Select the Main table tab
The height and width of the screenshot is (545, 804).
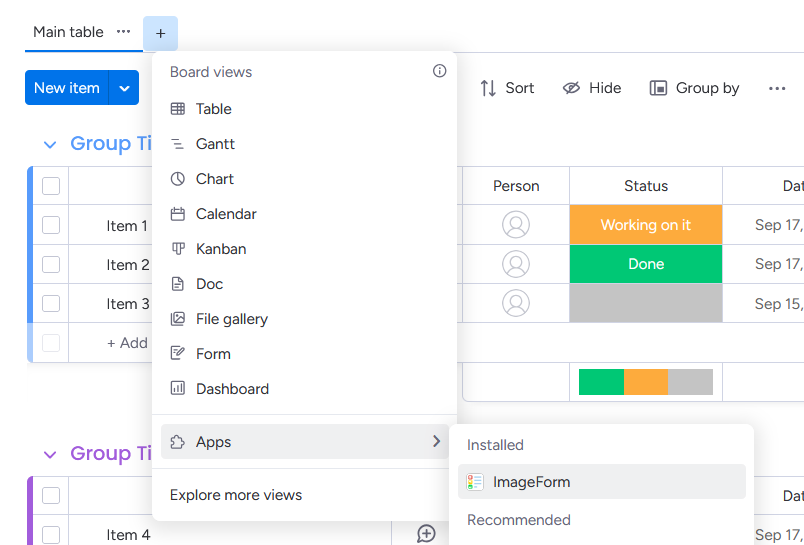tap(68, 32)
